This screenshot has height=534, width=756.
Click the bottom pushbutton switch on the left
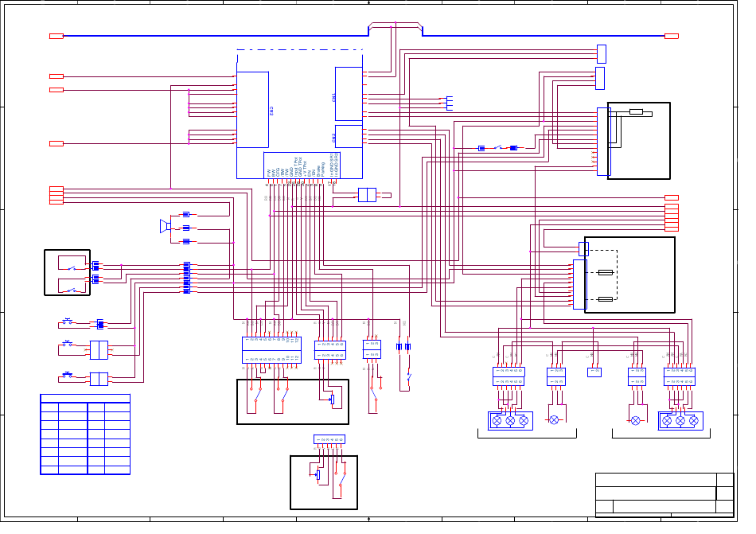click(x=67, y=375)
